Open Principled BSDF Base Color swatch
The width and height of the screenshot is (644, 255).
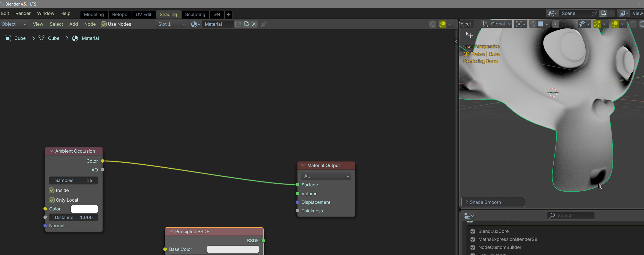[x=233, y=249]
